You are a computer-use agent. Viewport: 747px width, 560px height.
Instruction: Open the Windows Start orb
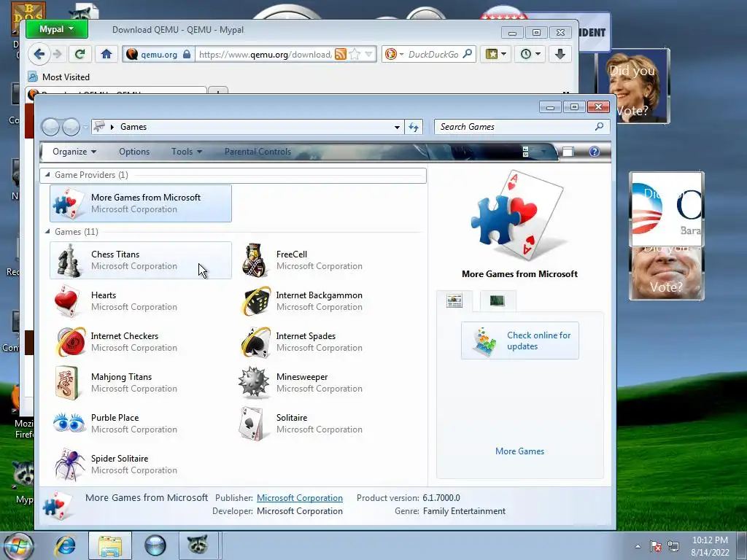click(18, 545)
